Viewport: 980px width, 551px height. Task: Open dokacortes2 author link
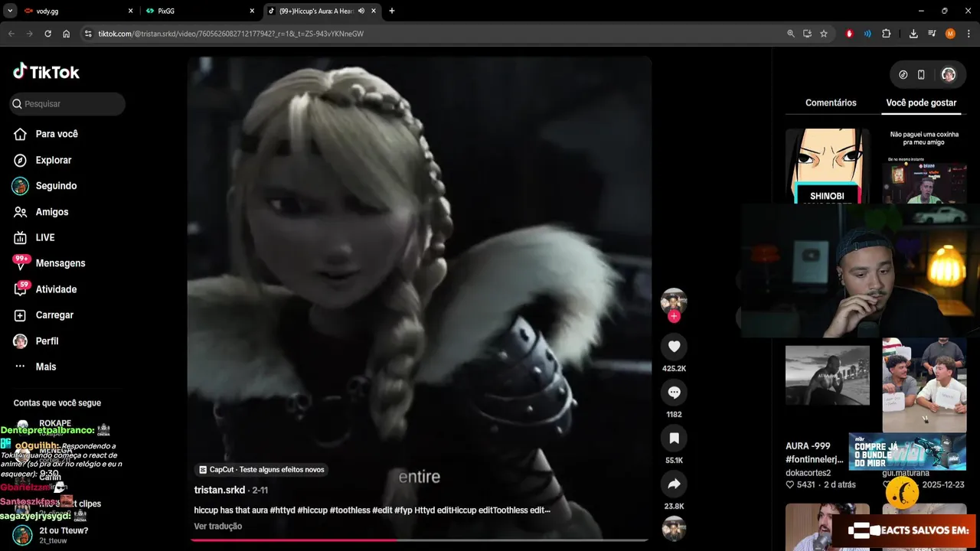click(808, 473)
